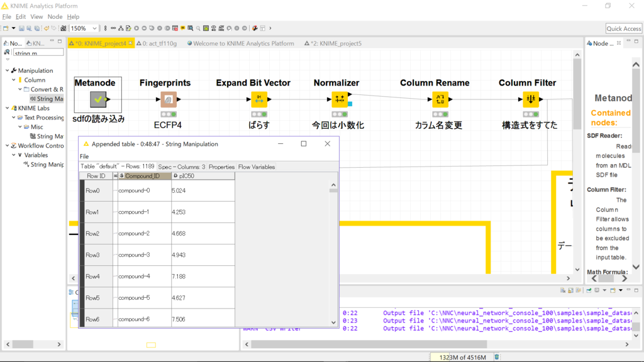644x362 pixels.
Task: Click the Reset node table icon
Action: pyautogui.click(x=175, y=28)
